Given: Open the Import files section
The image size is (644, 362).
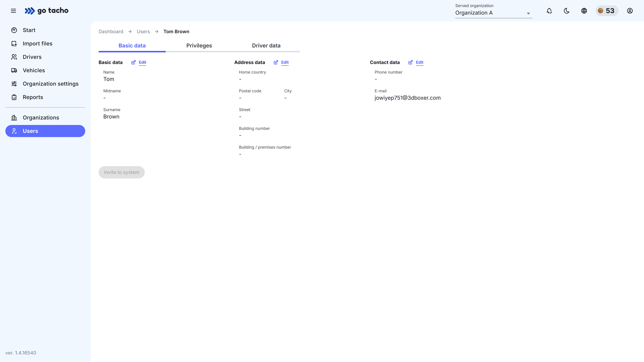Looking at the screenshot, I should tap(38, 43).
